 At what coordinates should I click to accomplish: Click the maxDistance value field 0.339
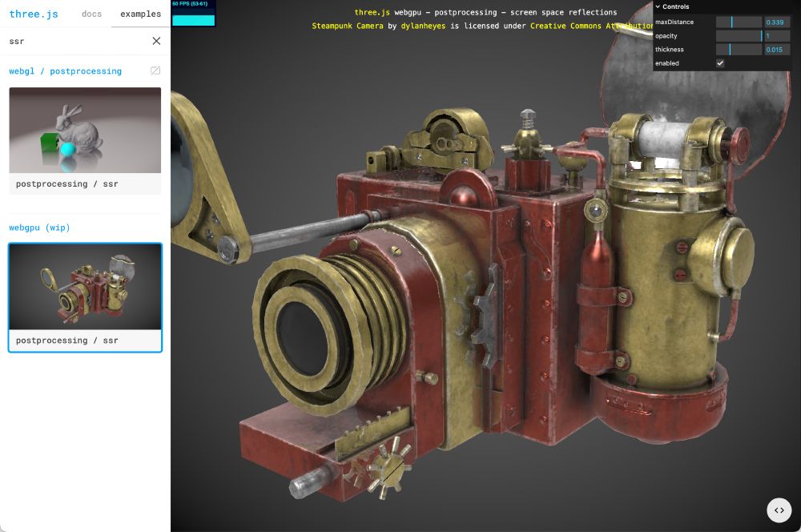(777, 22)
